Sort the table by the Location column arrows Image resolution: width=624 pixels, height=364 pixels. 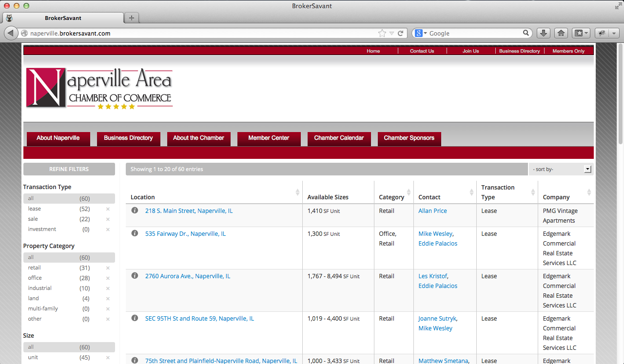[297, 192]
